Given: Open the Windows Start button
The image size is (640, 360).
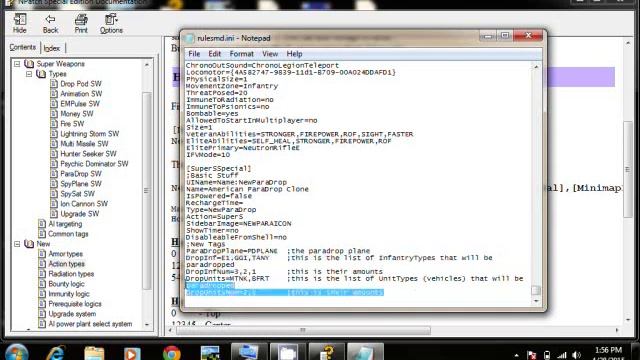Looking at the screenshot, I should coord(16,352).
